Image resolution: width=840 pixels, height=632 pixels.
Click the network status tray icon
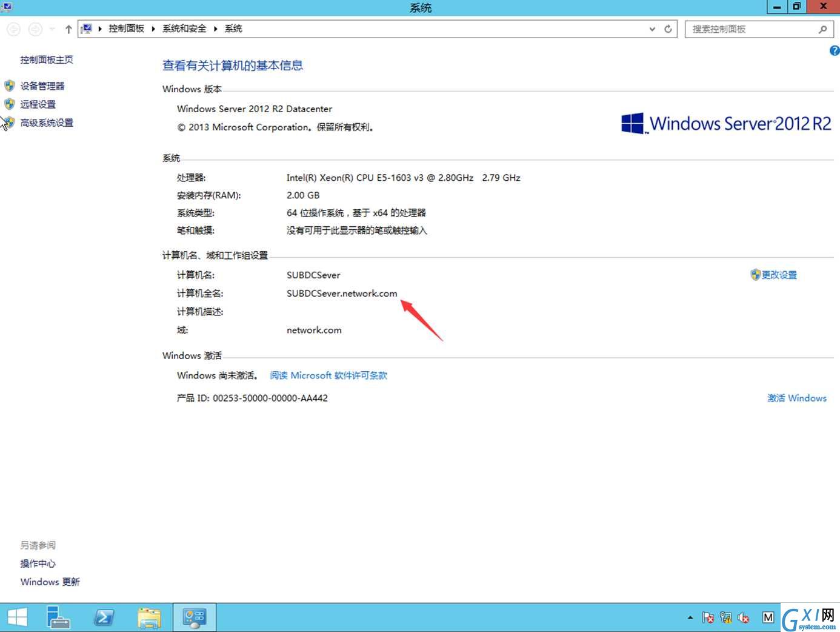coord(725,617)
